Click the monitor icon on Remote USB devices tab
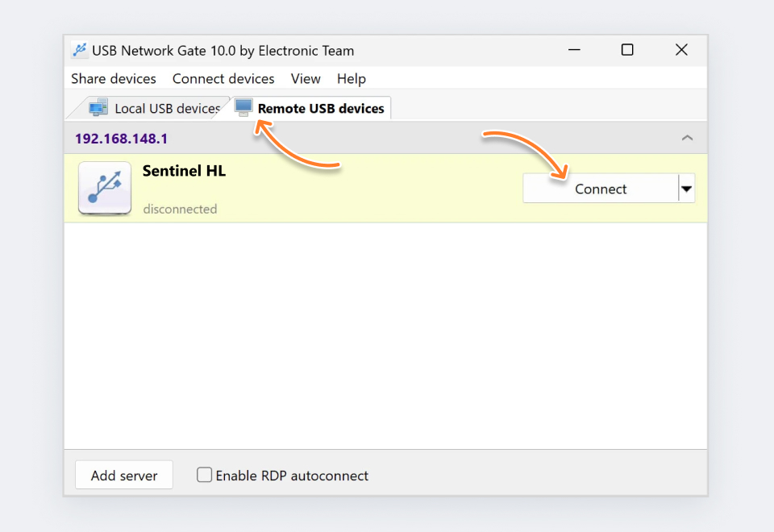The image size is (774, 532). (x=244, y=106)
